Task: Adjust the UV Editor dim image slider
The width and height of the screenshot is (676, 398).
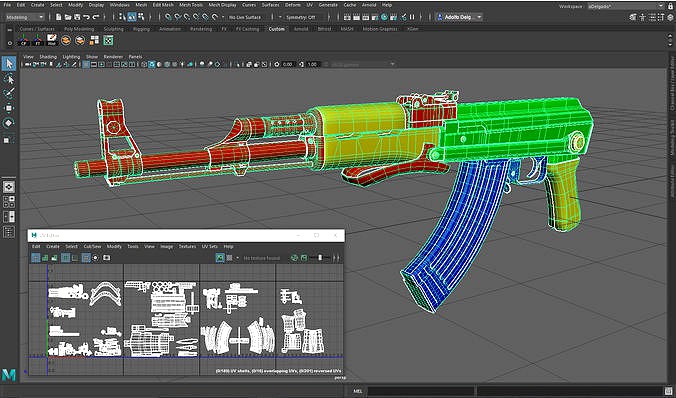Action: [320, 258]
